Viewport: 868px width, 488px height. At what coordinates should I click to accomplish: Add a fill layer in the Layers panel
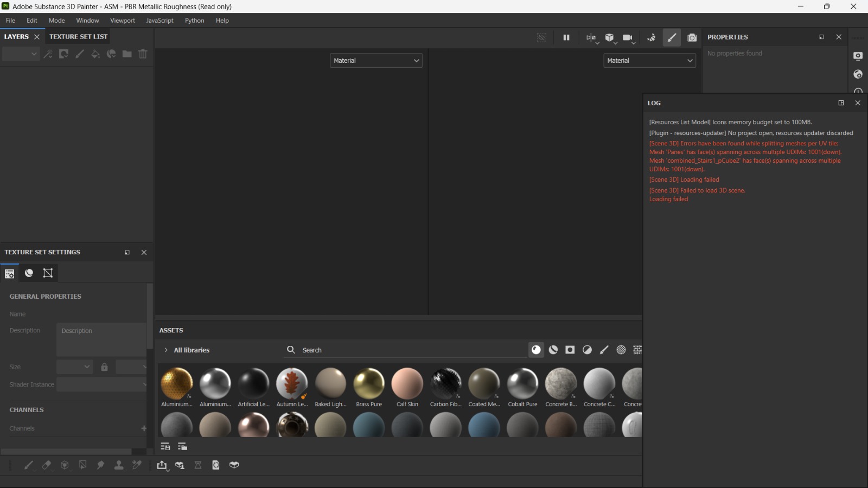coord(95,54)
